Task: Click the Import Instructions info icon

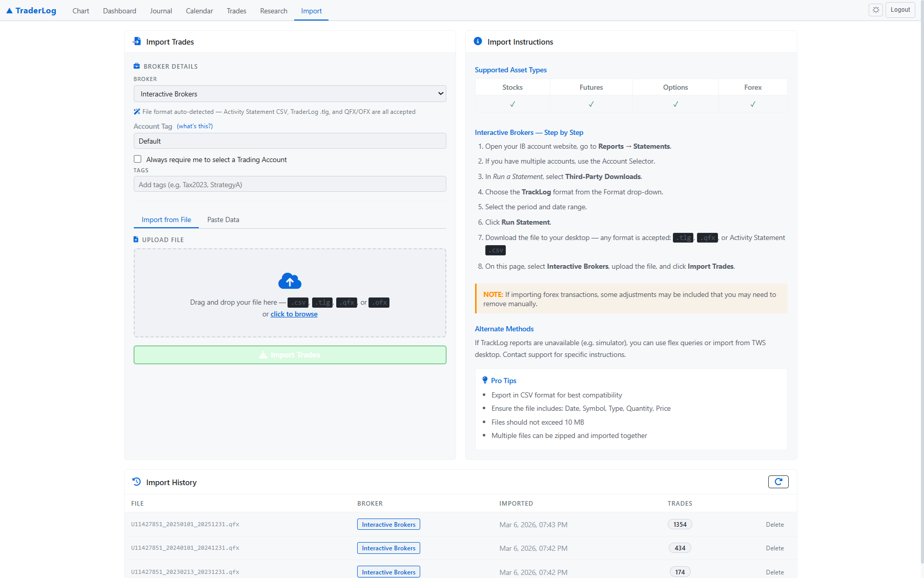Action: pyautogui.click(x=478, y=42)
